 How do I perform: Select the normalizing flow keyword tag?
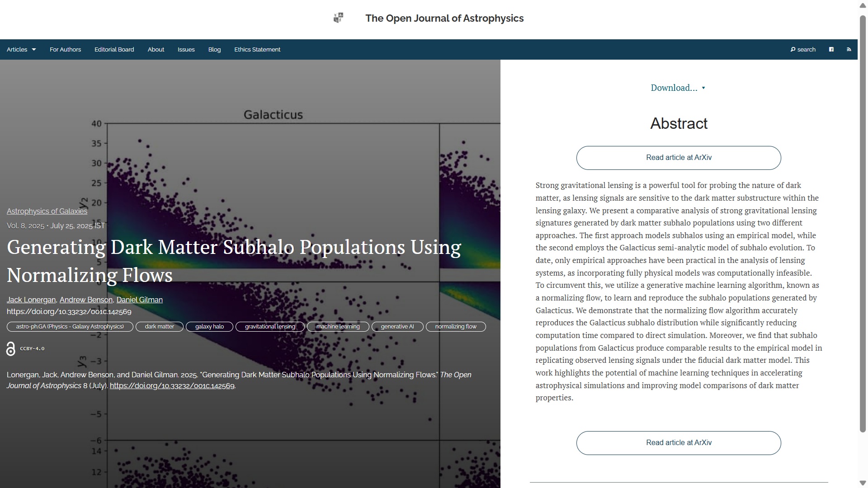coord(455,327)
